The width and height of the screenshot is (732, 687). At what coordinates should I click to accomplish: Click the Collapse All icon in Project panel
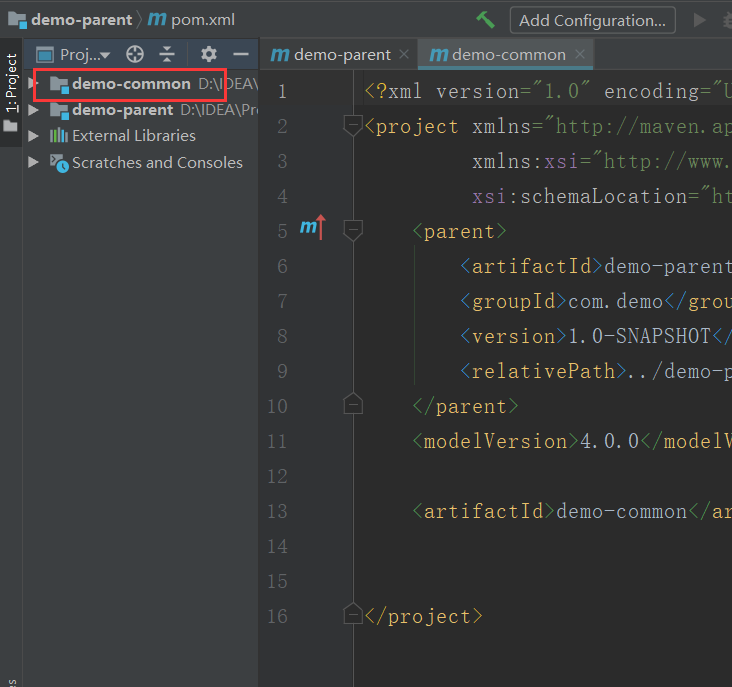tap(167, 55)
